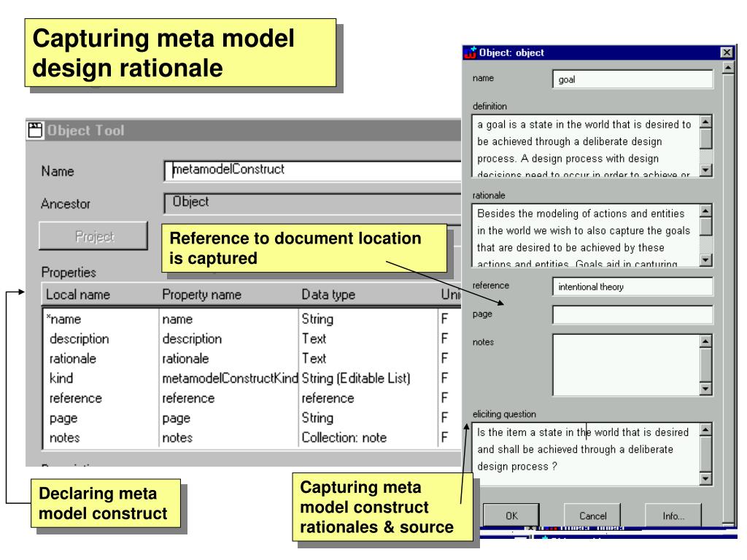Click the empty page input field

point(632,315)
